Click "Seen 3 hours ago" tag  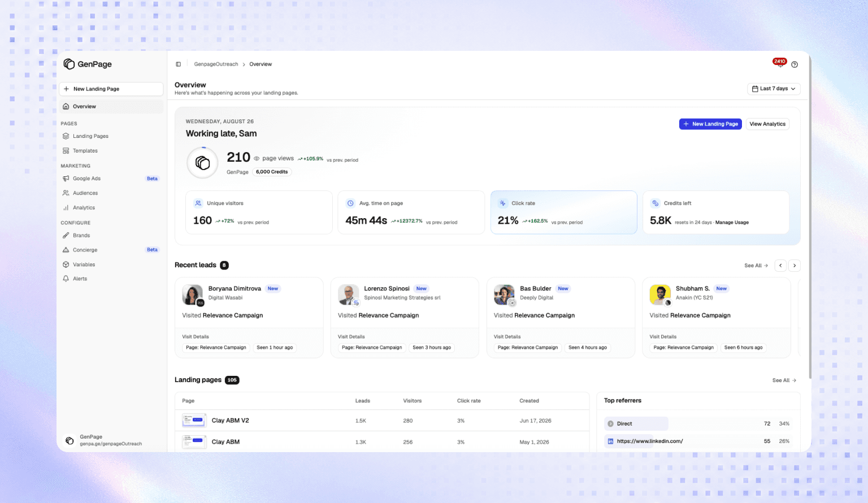[432, 348]
